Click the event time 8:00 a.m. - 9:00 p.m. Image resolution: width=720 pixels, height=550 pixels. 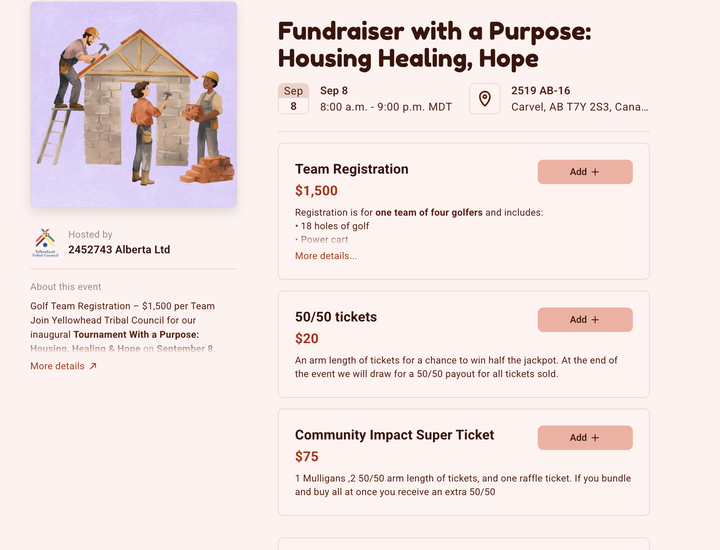386,107
